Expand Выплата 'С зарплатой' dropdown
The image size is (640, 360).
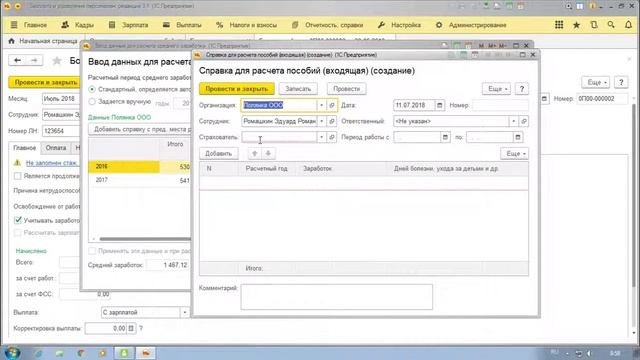(184, 312)
